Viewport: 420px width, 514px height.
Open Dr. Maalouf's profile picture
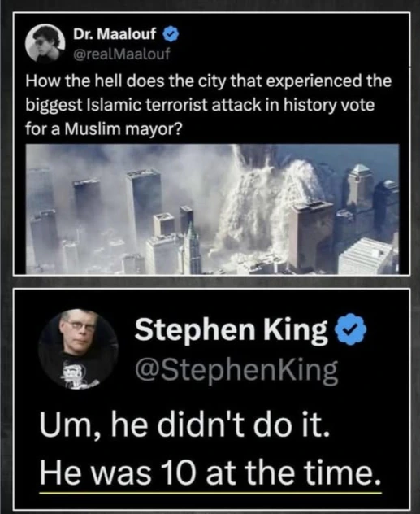pyautogui.click(x=45, y=43)
